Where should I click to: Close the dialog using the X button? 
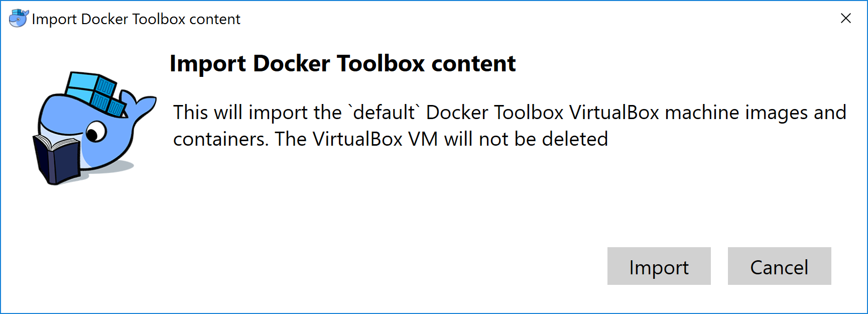845,19
